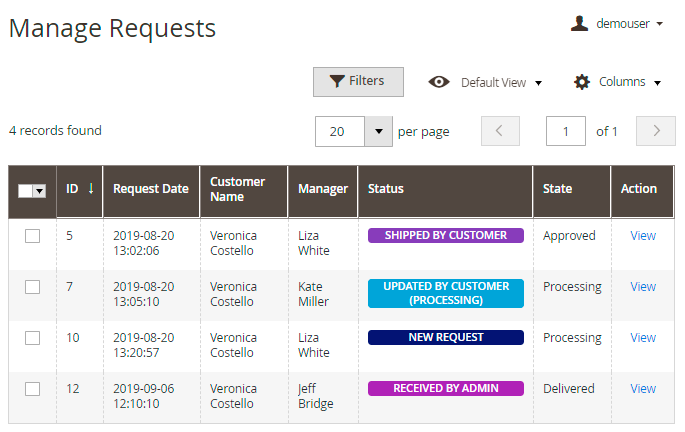Sort by the Status column header

[x=386, y=189]
